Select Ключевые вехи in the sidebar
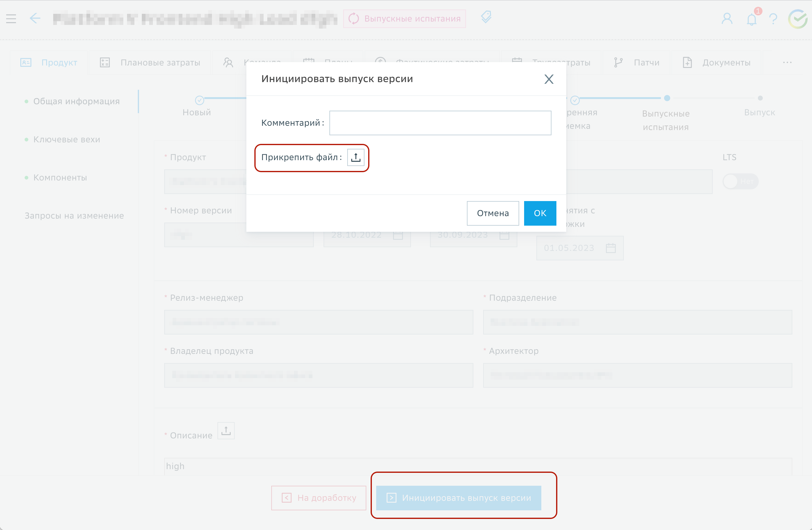812x530 pixels. click(66, 140)
